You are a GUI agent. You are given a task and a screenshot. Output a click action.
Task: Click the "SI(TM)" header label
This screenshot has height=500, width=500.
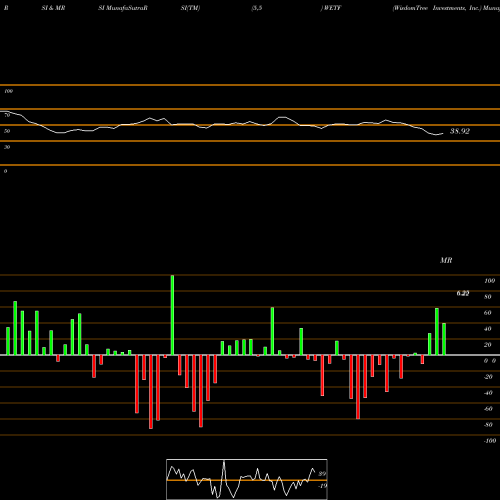(x=190, y=8)
